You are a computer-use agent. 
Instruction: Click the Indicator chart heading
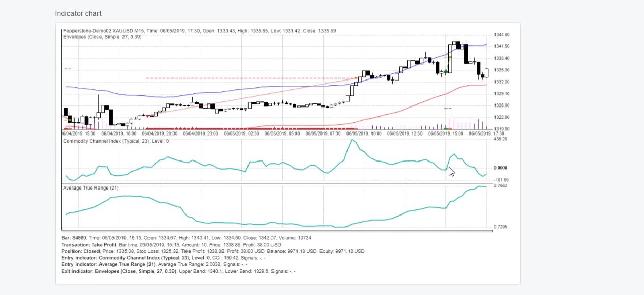[78, 13]
